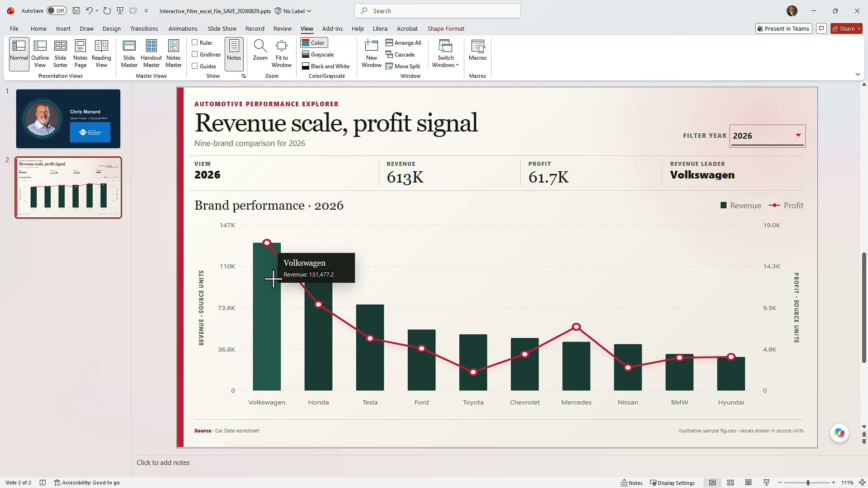Select Color display mode
The height and width of the screenshot is (488, 868).
(314, 42)
